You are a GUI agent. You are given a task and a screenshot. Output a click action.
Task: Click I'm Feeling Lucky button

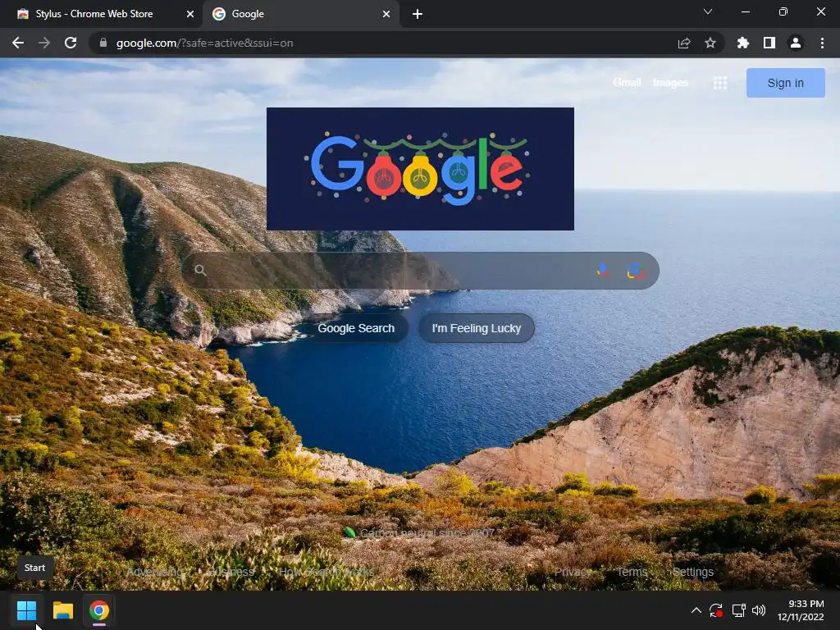click(477, 328)
